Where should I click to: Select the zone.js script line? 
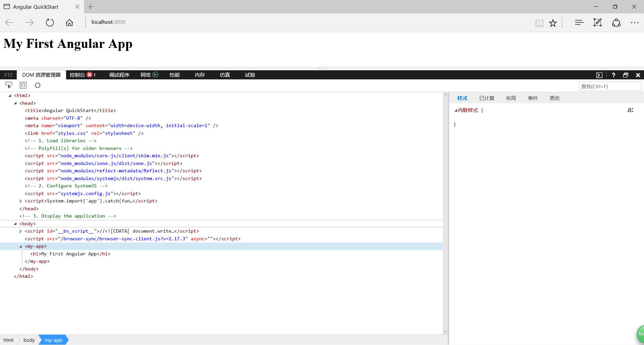click(x=103, y=163)
